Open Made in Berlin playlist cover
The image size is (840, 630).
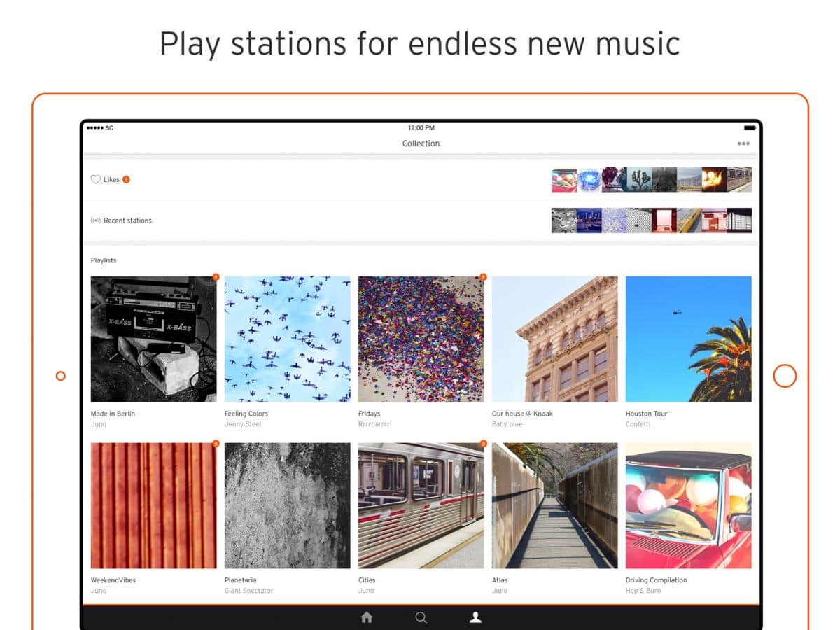[x=153, y=339]
